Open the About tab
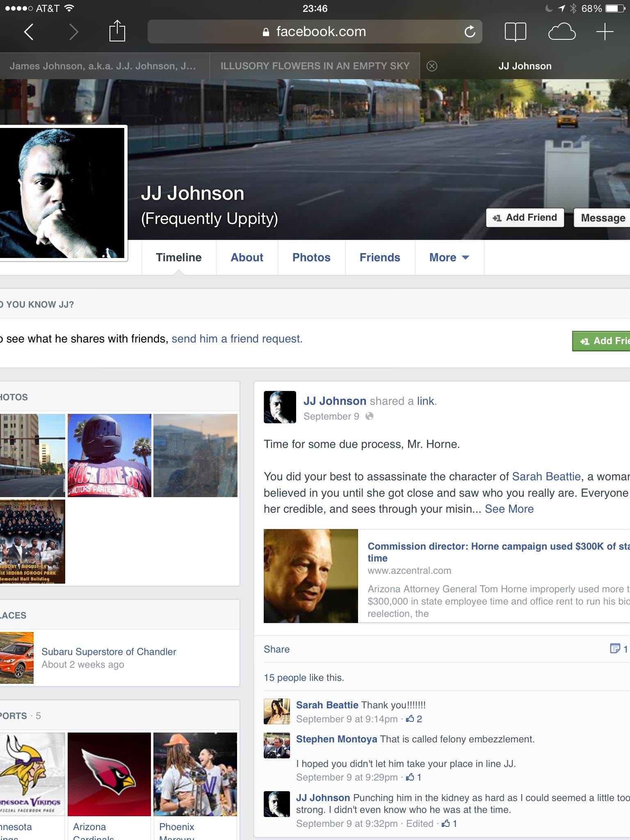The image size is (630, 840). pyautogui.click(x=247, y=258)
